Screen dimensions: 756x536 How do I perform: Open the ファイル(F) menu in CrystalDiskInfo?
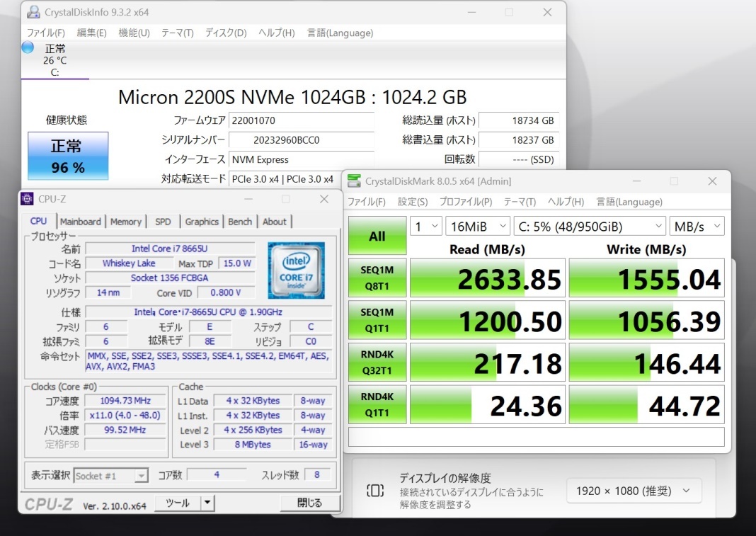tap(46, 33)
